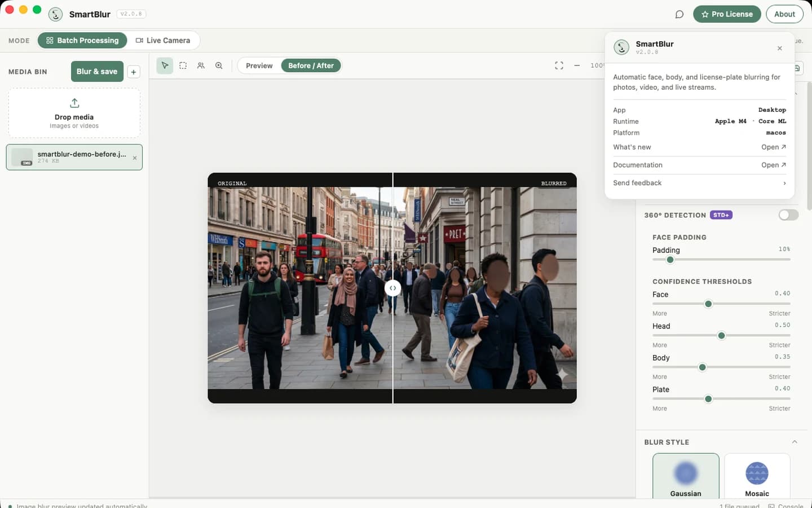Screen dimensions: 812x508
Task: Toggle 360° Detection switch
Action: [x=788, y=215]
